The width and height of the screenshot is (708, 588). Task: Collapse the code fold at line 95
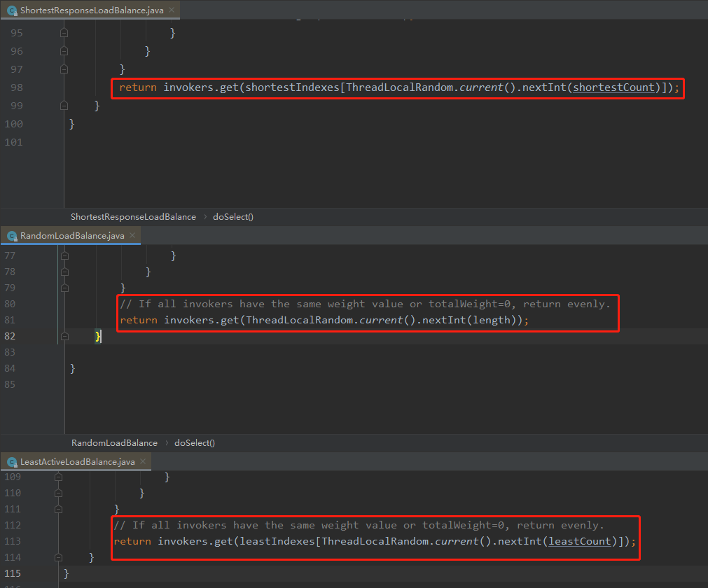[64, 33]
